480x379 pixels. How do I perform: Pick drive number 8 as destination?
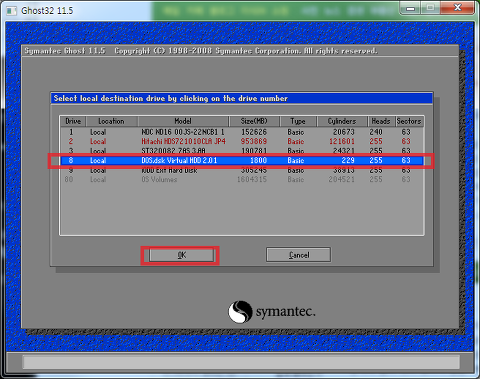[71, 160]
